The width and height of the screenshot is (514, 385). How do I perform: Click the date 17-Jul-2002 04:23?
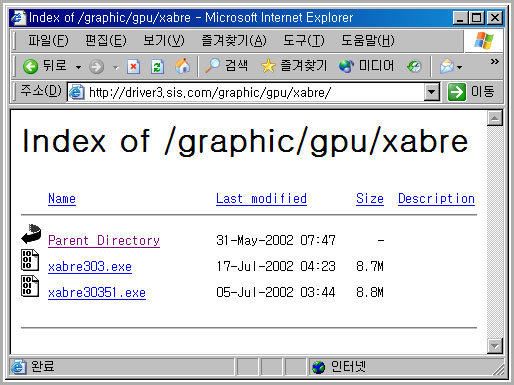pos(276,267)
